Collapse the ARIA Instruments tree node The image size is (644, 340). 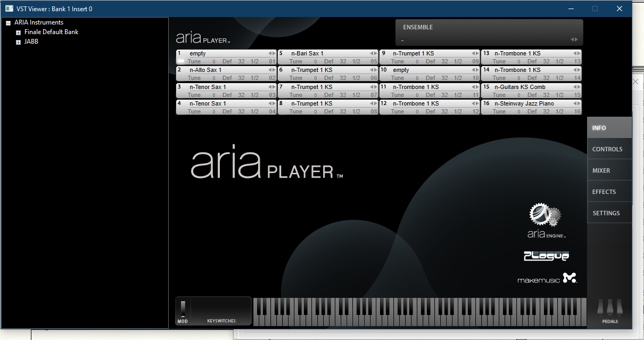coord(9,23)
